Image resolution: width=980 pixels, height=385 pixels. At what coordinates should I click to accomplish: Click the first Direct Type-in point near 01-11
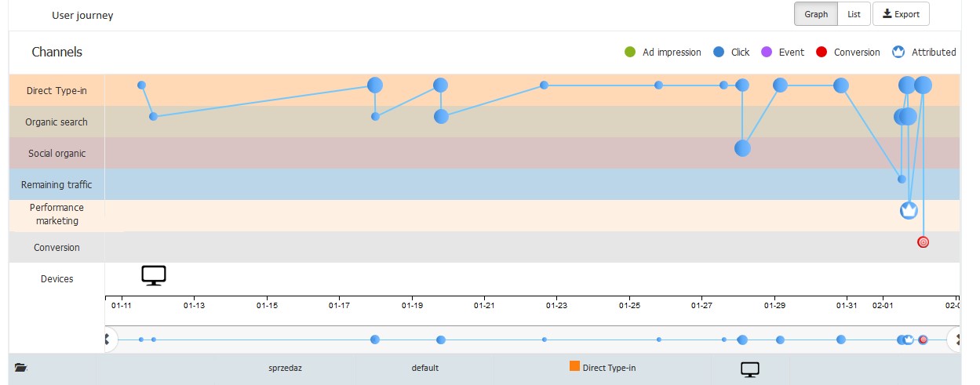[141, 85]
